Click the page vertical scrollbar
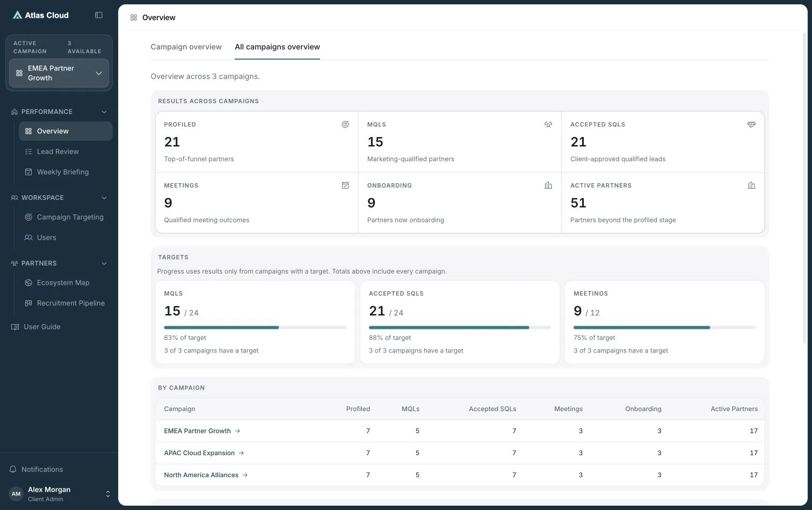Image resolution: width=812 pixels, height=510 pixels. click(x=804, y=188)
